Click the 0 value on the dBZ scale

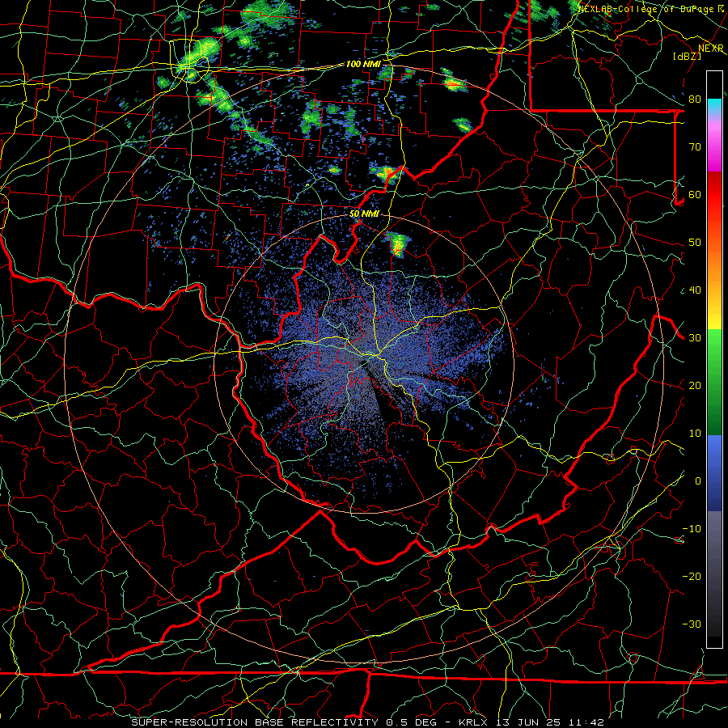tap(698, 481)
